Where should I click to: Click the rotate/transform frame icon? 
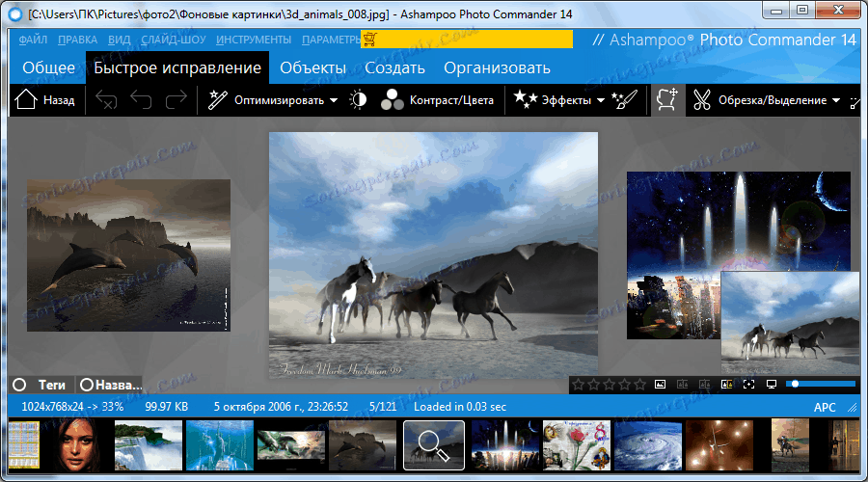667,100
